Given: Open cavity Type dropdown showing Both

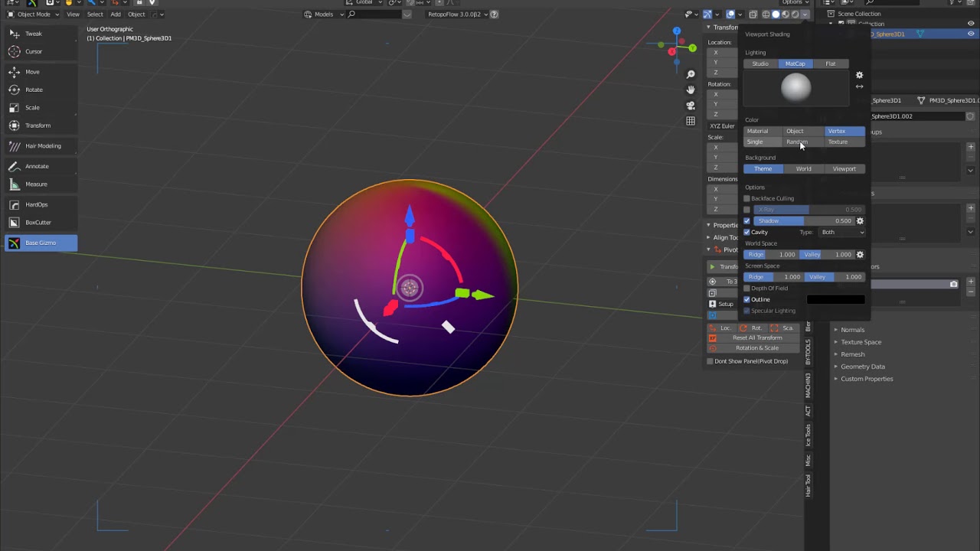Looking at the screenshot, I should [842, 232].
